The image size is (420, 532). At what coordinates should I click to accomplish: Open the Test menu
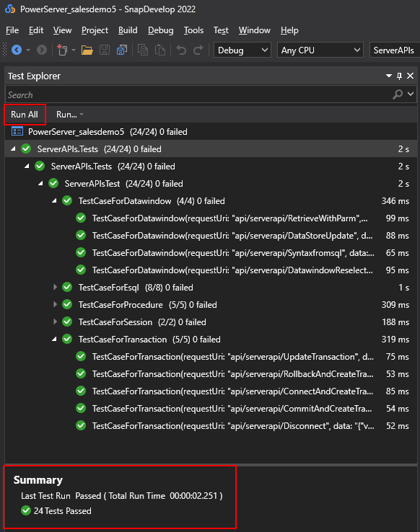point(221,30)
